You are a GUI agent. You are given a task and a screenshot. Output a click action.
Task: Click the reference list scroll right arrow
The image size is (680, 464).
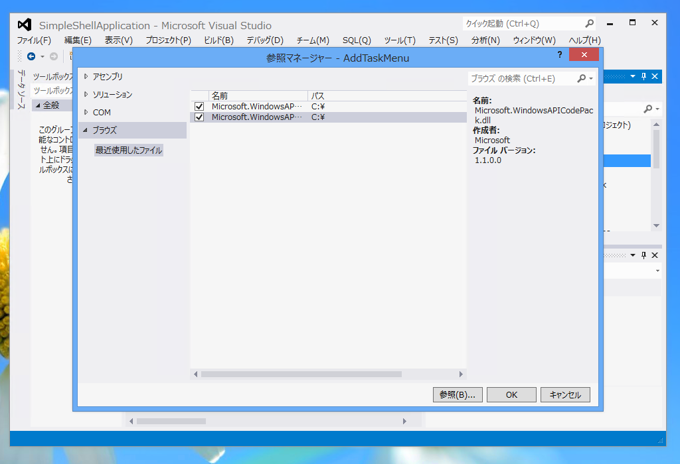point(461,374)
